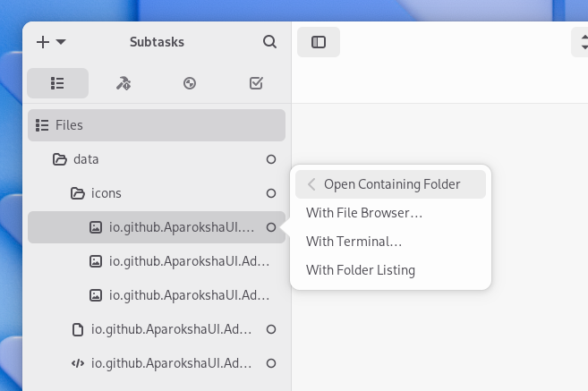Switch to the build tools tab
The image size is (588, 391).
[124, 83]
